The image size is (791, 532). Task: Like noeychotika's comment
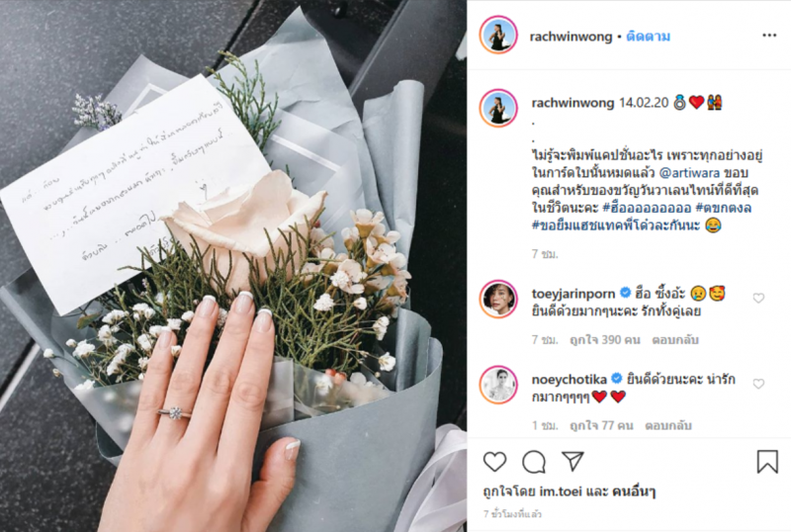[758, 384]
